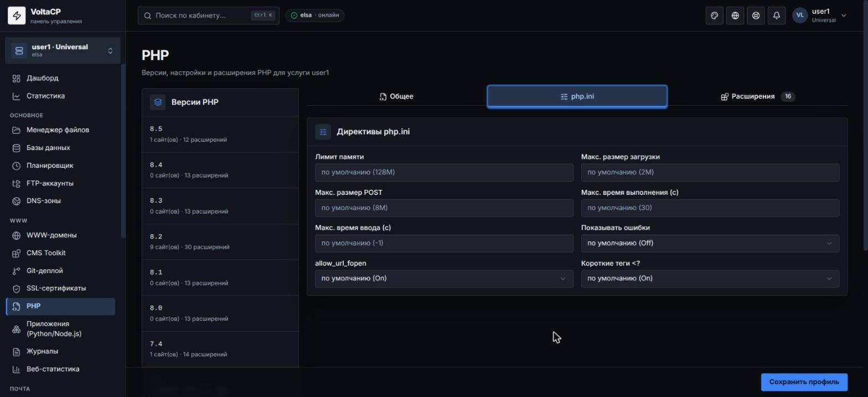The height and width of the screenshot is (397, 868).
Task: Click the Лимит памяти input field
Action: [x=444, y=172]
